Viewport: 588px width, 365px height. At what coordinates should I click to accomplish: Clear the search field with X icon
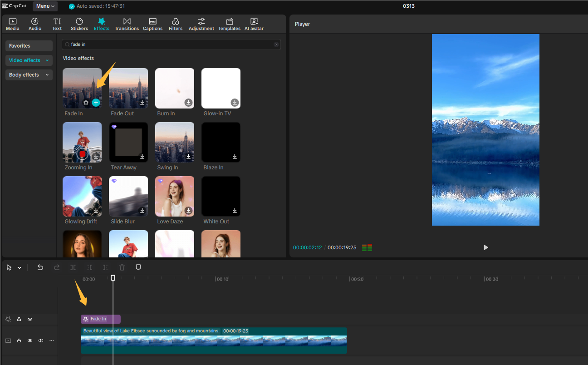point(276,44)
